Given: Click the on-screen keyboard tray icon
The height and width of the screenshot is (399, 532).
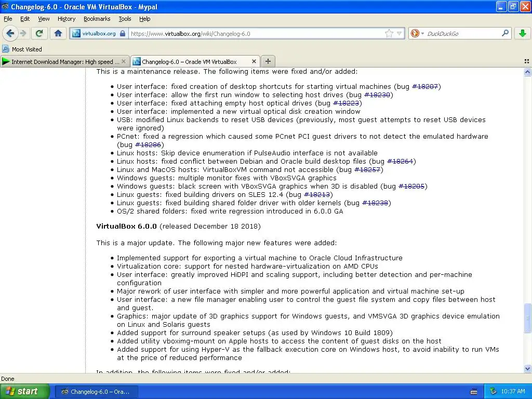Looking at the screenshot, I should coord(474,392).
